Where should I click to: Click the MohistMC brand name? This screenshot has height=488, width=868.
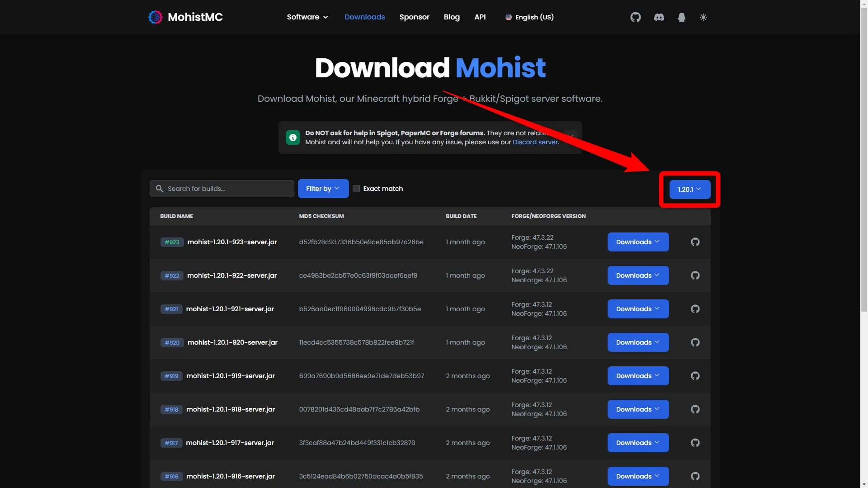(195, 17)
